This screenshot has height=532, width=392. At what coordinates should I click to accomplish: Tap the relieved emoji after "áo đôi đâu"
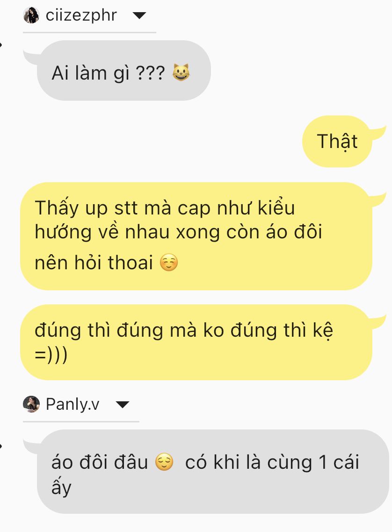click(164, 462)
